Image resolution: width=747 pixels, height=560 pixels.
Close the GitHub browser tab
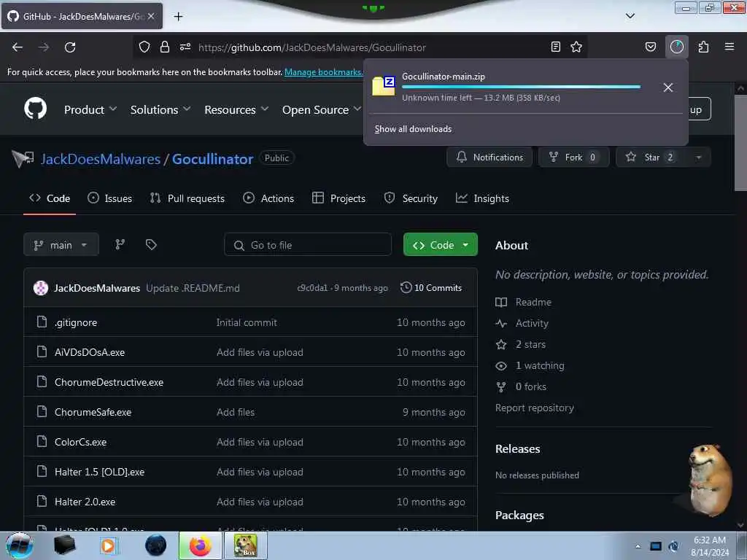[x=151, y=16]
